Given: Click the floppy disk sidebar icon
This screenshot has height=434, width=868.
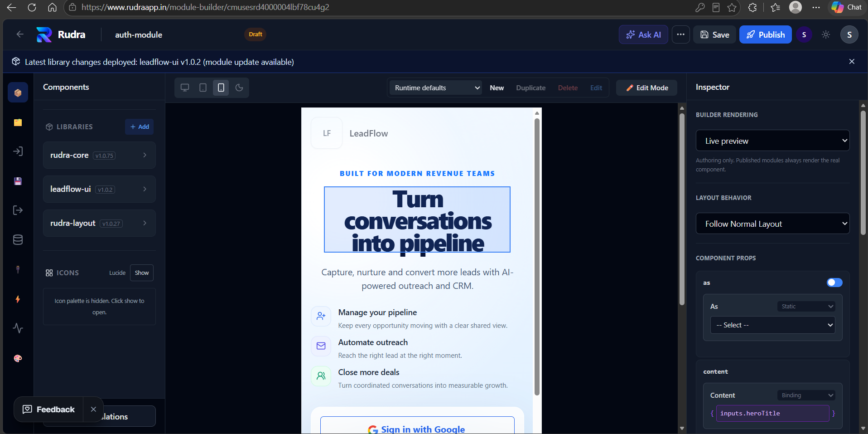Looking at the screenshot, I should click(x=18, y=181).
